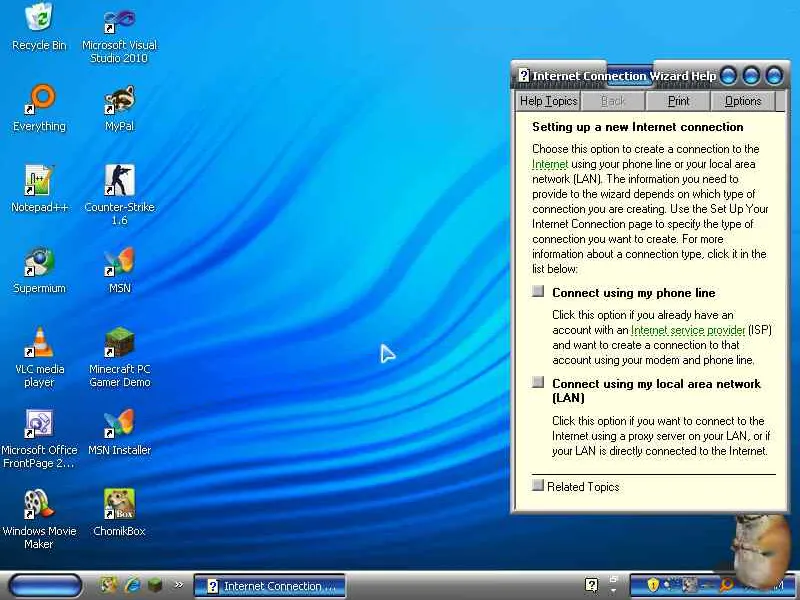Click the ChomikBox desktop icon
Image resolution: width=800 pixels, height=600 pixels.
(119, 513)
